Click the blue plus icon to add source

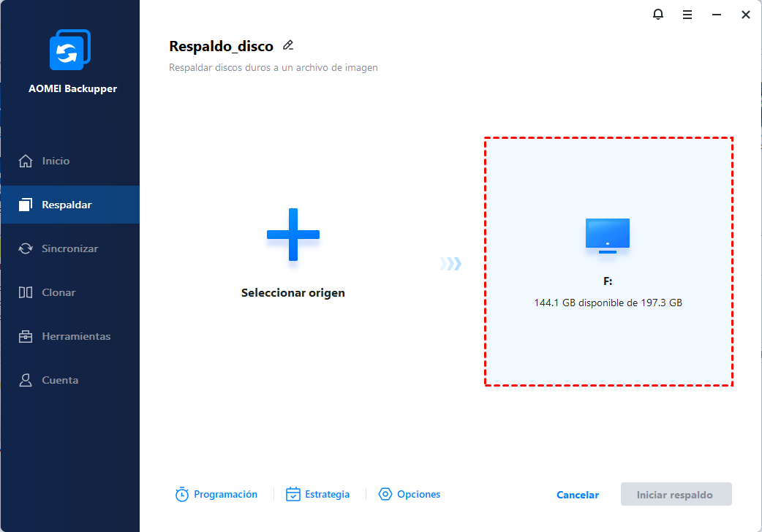point(293,235)
